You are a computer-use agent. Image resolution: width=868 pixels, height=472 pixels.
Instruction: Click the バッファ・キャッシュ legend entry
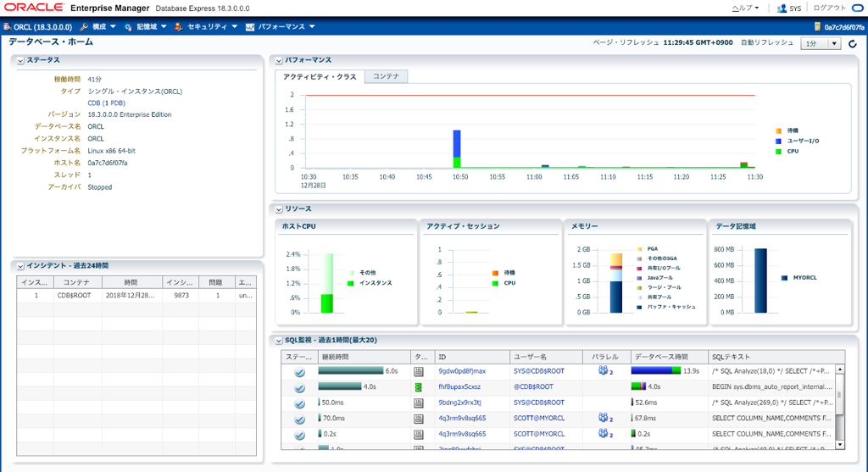click(x=667, y=307)
